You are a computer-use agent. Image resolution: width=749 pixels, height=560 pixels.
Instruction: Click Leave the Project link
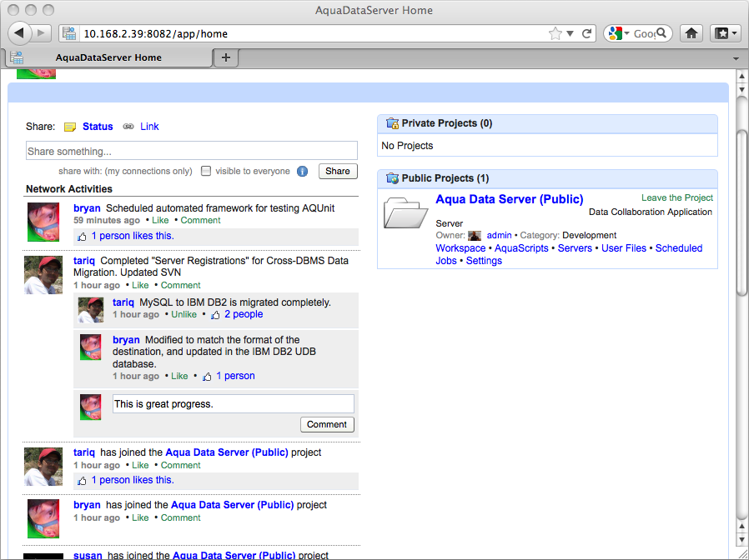(x=677, y=197)
